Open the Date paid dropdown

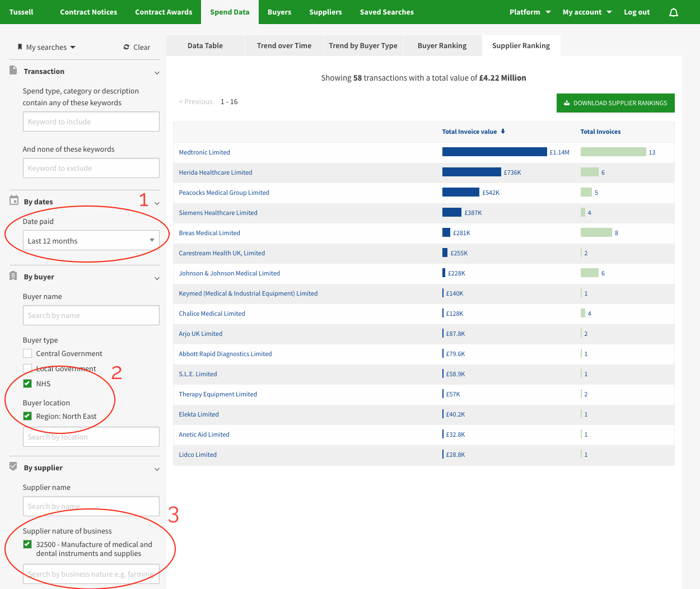[91, 241]
